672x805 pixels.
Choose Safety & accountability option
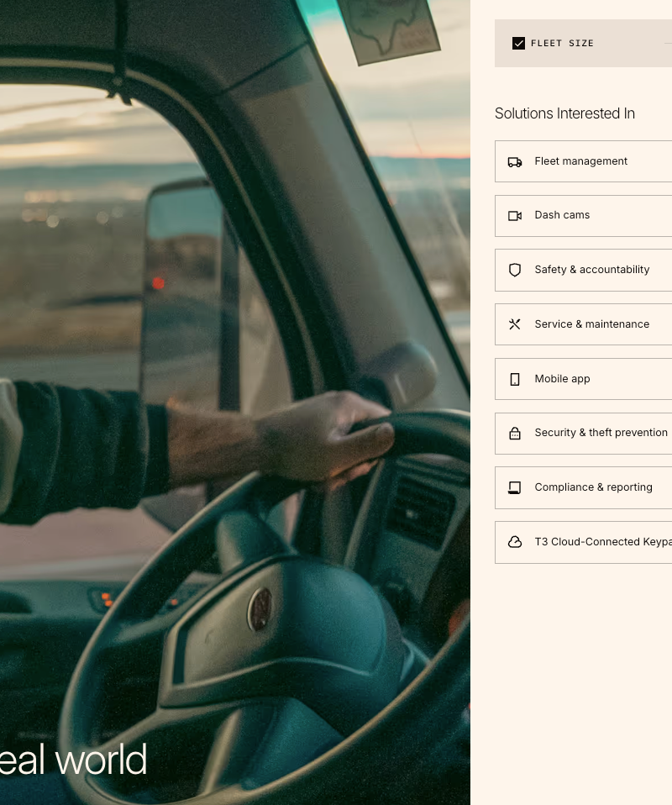coord(583,270)
